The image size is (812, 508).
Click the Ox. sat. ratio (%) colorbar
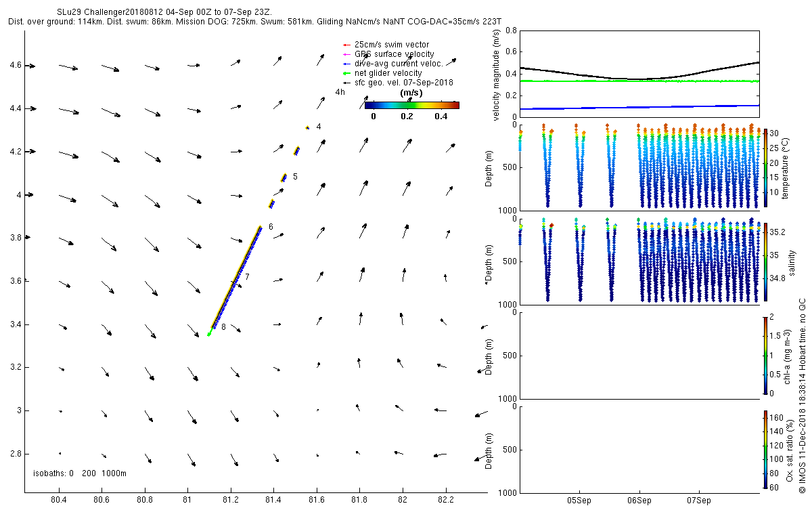click(765, 450)
